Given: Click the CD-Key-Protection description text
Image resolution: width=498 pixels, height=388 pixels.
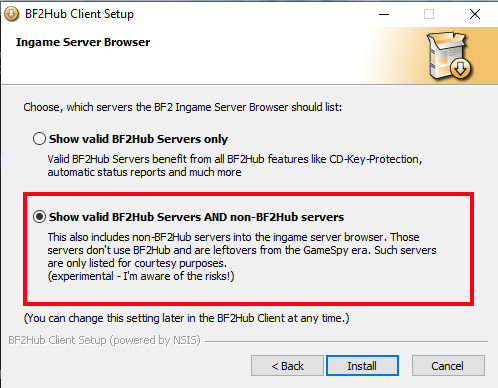Looking at the screenshot, I should pyautogui.click(x=235, y=166).
